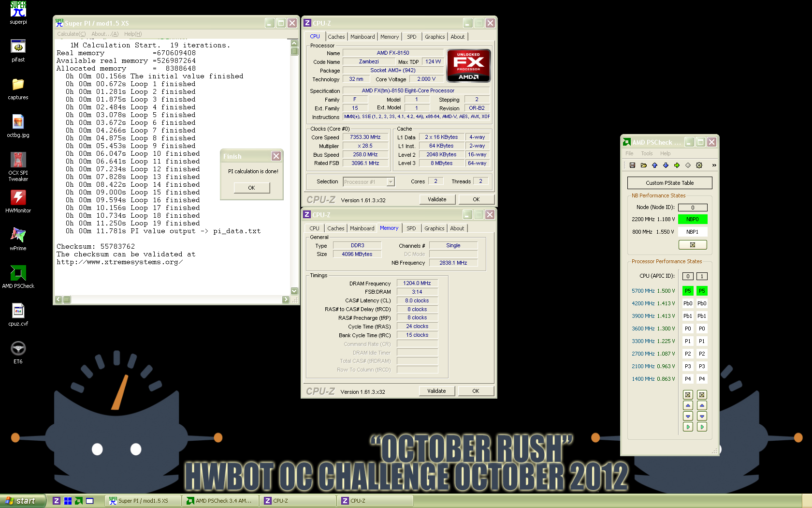Click the blue up arrow in PSCheck toolbar
This screenshot has width=812, height=508.
click(x=654, y=165)
